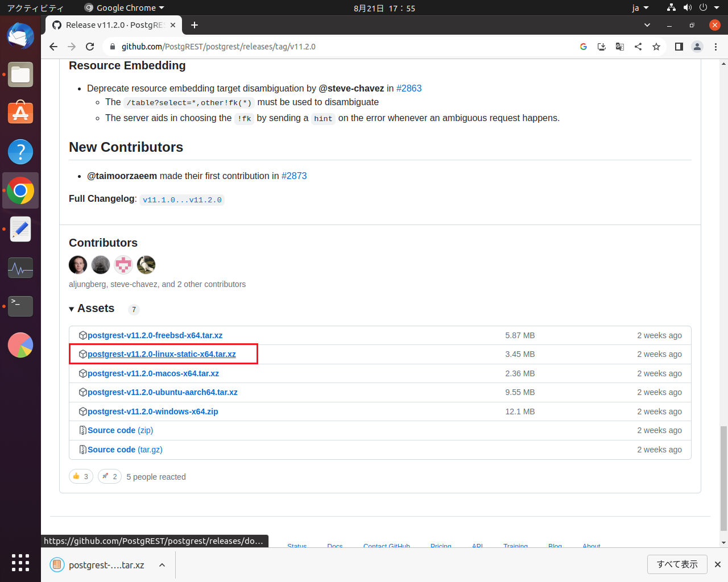Click the Google icon in the address bar

584,47
